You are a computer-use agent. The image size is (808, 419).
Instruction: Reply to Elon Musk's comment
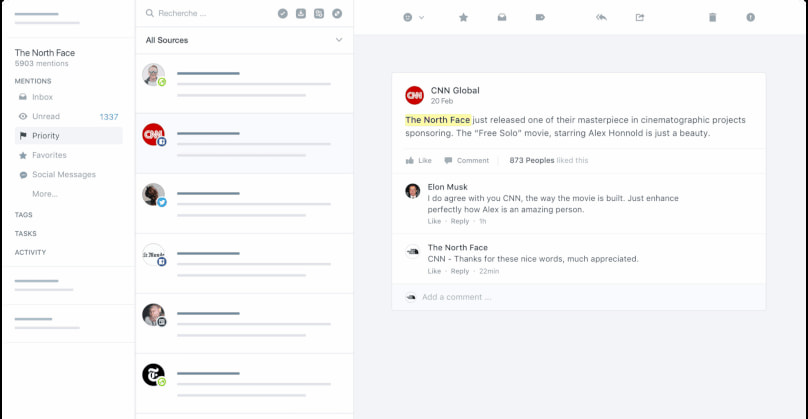click(x=460, y=221)
